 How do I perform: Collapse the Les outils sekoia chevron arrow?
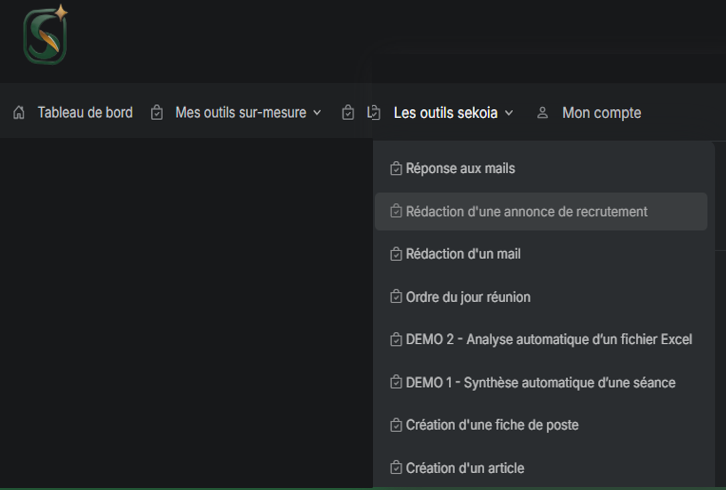[x=509, y=113]
